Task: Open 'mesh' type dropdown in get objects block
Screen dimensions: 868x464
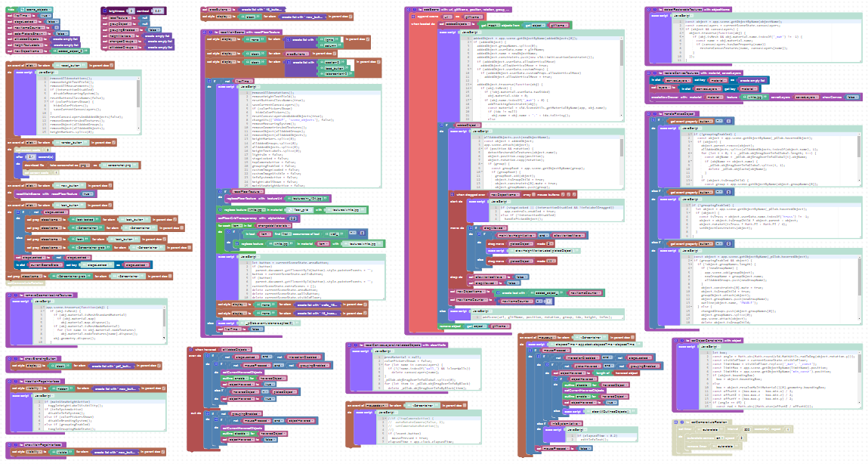Action: 493,26
